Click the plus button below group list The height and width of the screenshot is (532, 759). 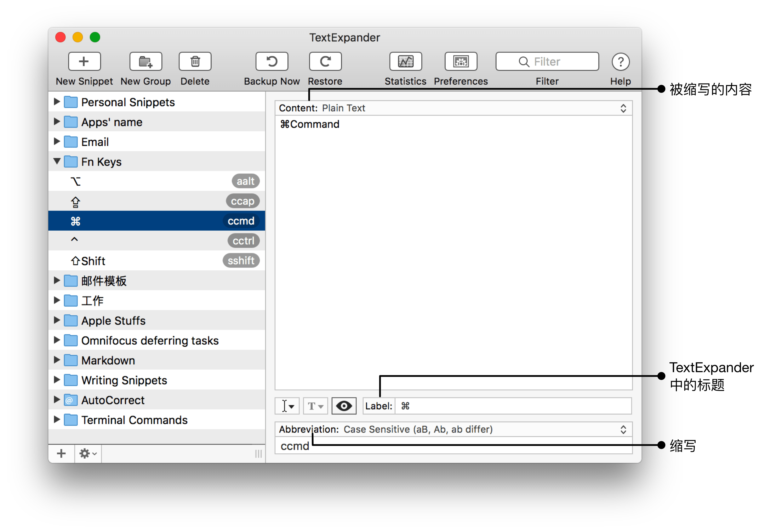coord(61,453)
